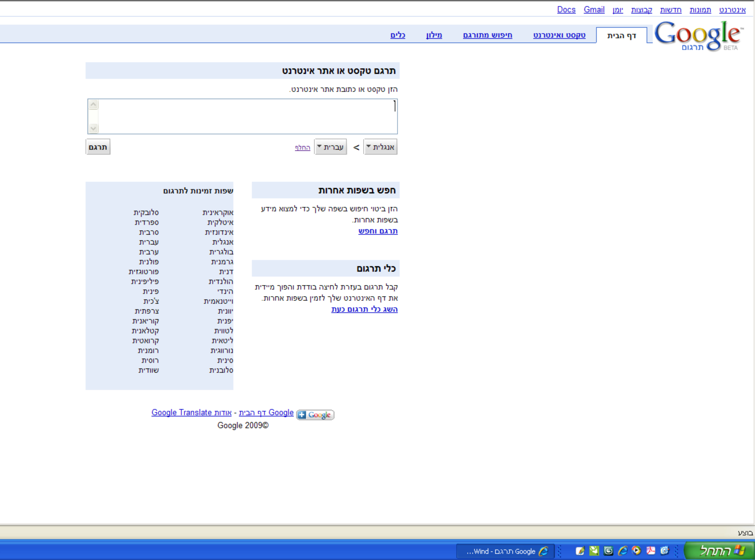Open Internet Explorer quick launch icon
This screenshot has height=560, width=755.
[623, 551]
